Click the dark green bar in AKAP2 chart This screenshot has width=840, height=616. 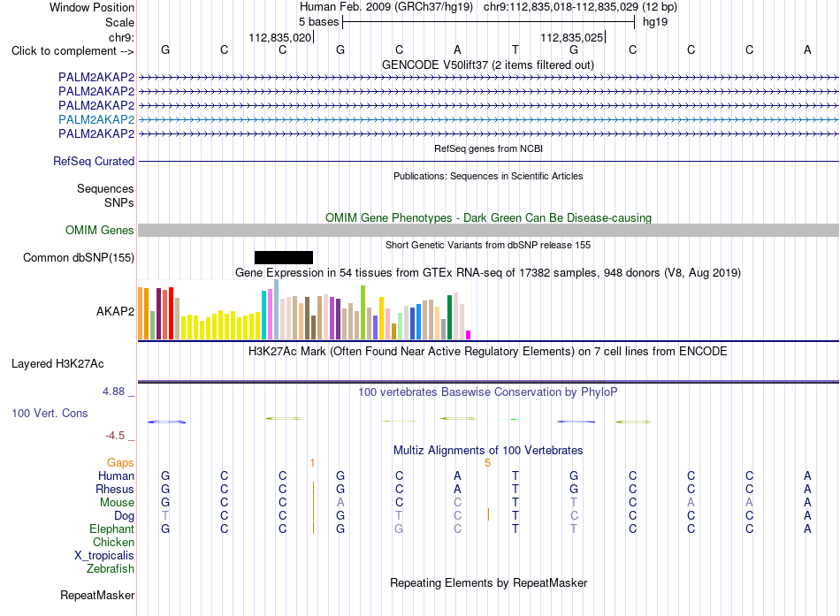coord(450,317)
